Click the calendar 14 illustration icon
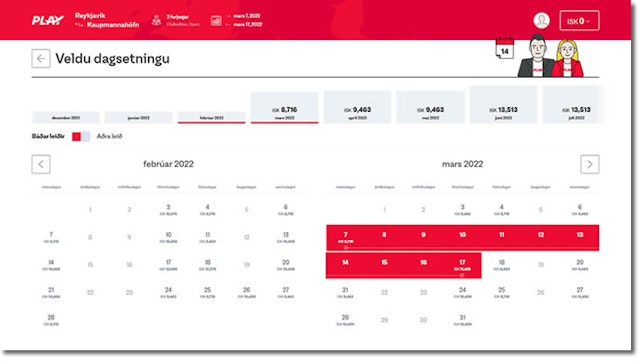Screen dimensions: 640x361 click(x=504, y=48)
